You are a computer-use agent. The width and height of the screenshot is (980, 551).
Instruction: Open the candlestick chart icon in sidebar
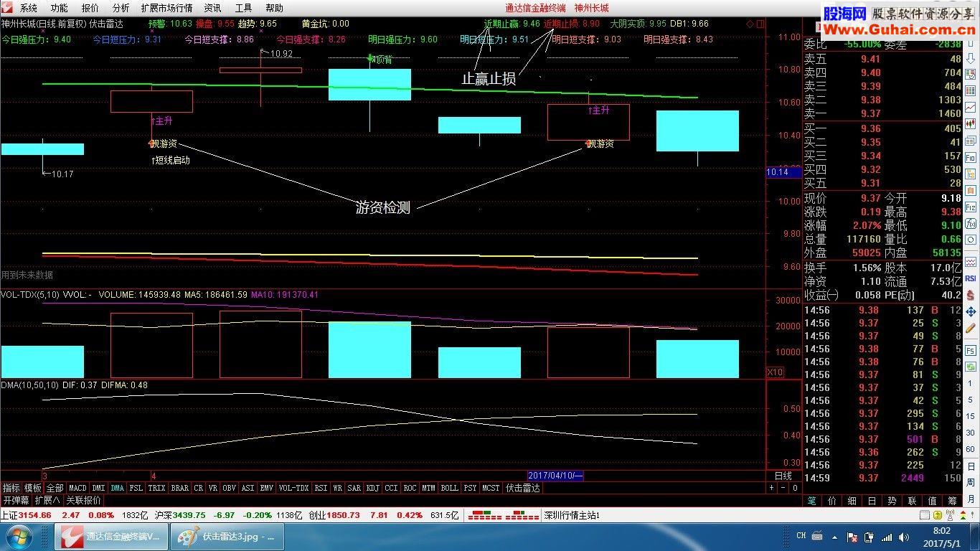point(971,123)
